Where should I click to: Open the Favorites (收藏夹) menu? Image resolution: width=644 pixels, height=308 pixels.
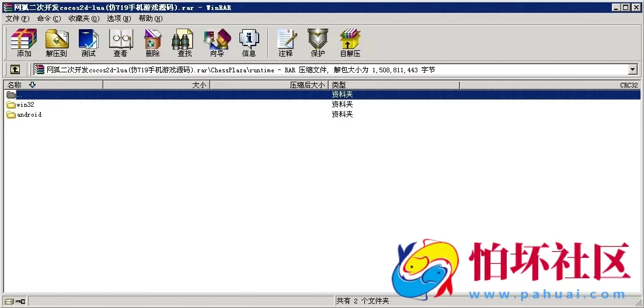(x=83, y=19)
